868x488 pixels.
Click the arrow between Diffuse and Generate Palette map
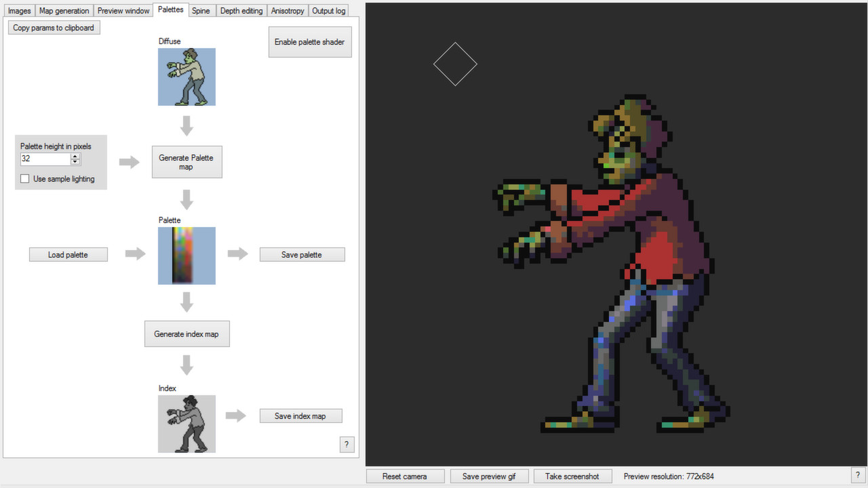point(186,125)
